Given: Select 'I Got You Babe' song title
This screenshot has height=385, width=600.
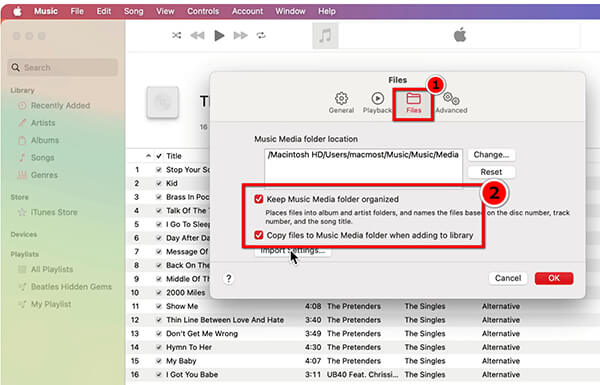Looking at the screenshot, I should (192, 375).
